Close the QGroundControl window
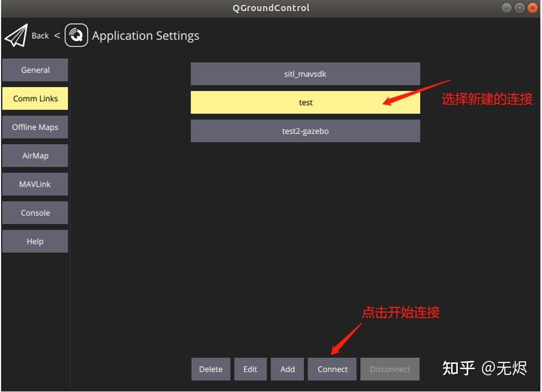 click(x=532, y=8)
